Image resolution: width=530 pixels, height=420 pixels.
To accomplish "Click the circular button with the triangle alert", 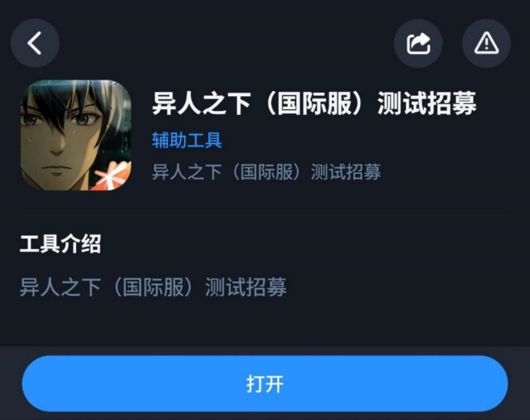I will tap(486, 43).
